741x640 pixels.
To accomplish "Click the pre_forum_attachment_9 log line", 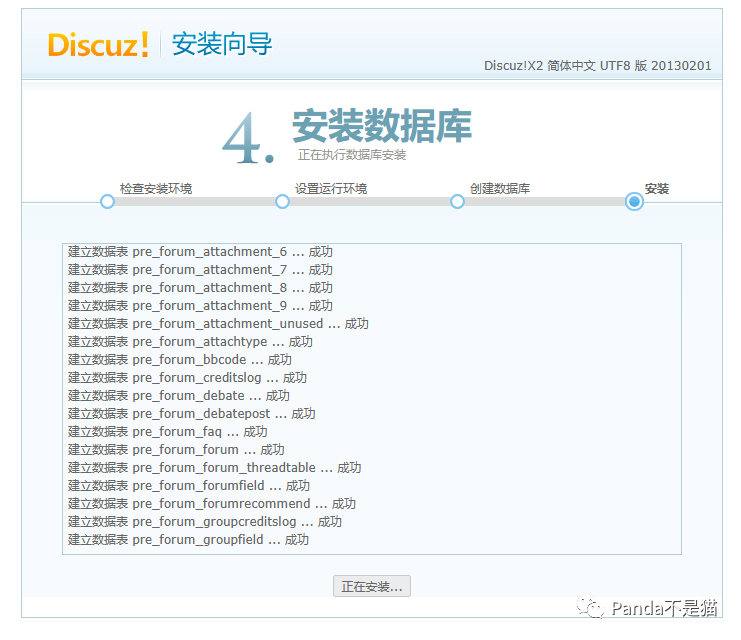I will click(x=200, y=305).
